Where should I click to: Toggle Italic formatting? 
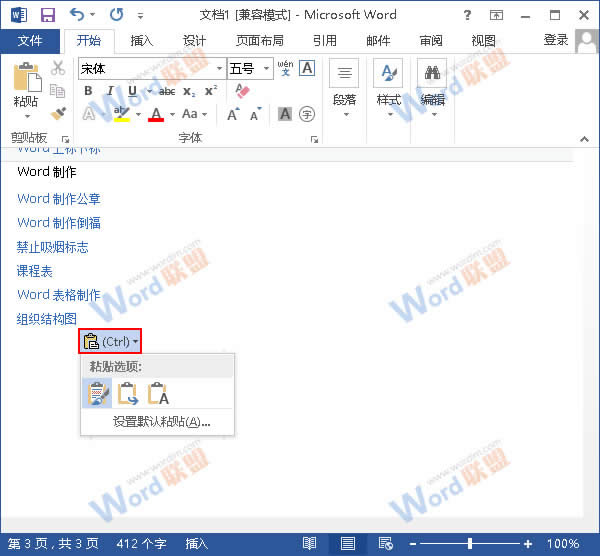pos(110,91)
